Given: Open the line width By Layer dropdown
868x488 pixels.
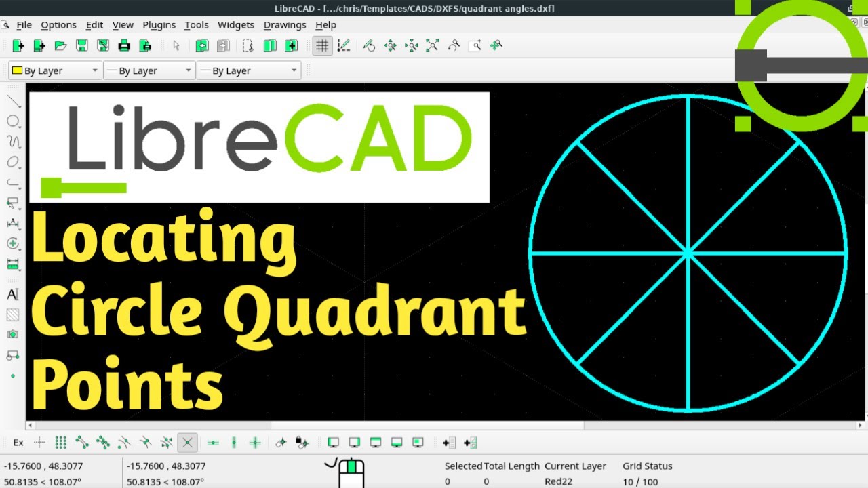Looking at the screenshot, I should click(149, 70).
